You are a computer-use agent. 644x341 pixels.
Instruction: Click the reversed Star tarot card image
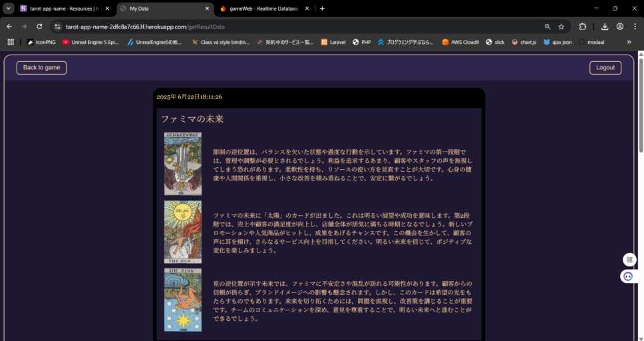tap(183, 300)
